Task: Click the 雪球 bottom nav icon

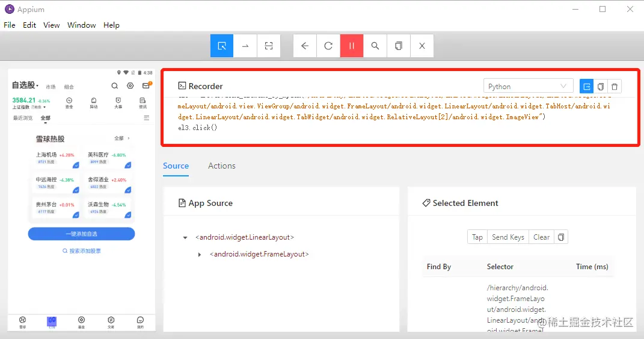Action: pyautogui.click(x=23, y=322)
